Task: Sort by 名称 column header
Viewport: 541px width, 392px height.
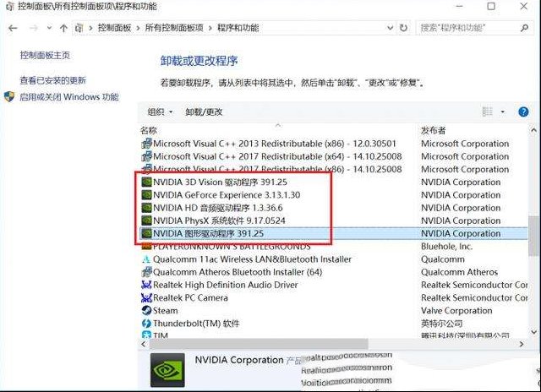Action: coord(149,130)
